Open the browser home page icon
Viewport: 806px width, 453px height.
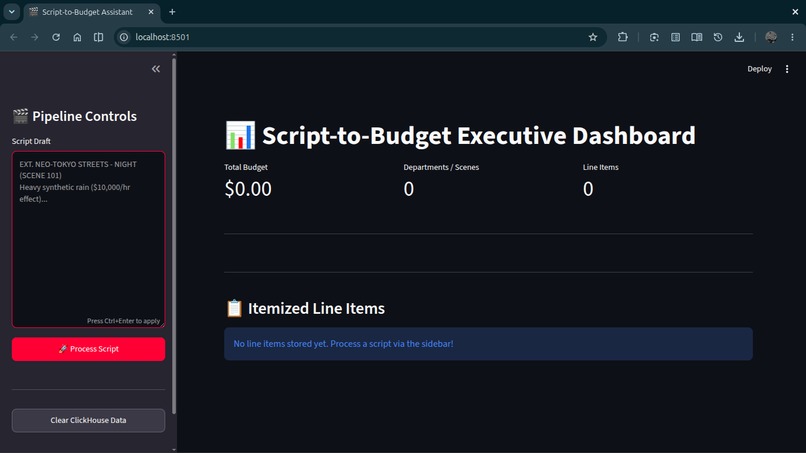click(x=77, y=37)
